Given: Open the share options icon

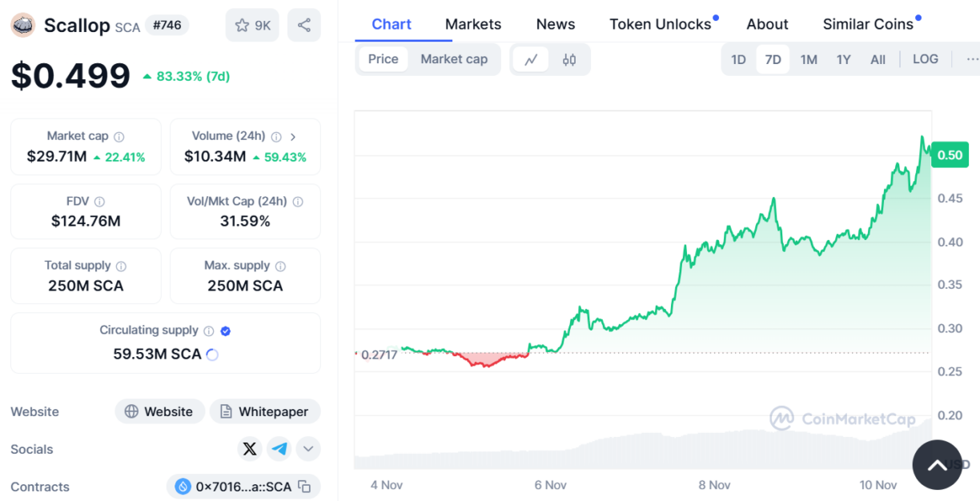Looking at the screenshot, I should point(303,25).
